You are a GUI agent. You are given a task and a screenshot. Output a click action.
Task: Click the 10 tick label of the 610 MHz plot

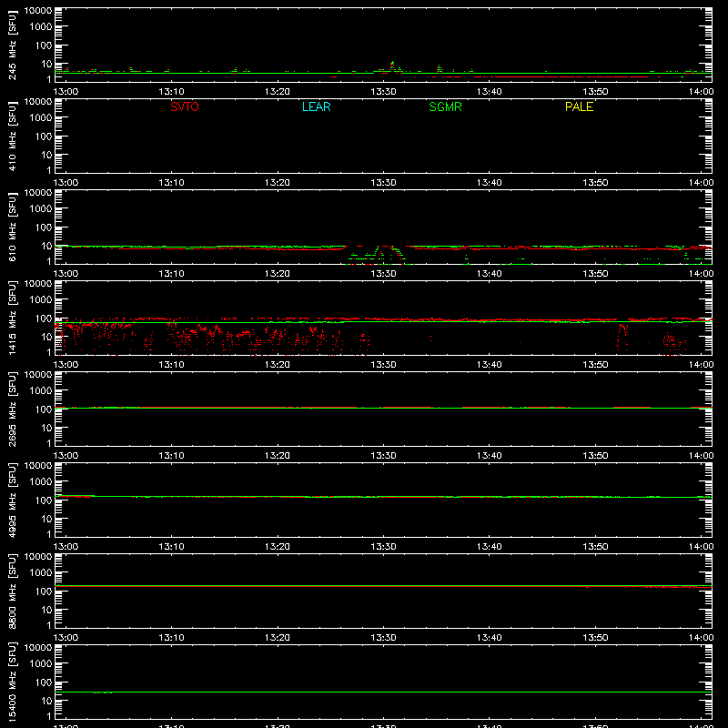tap(46, 246)
